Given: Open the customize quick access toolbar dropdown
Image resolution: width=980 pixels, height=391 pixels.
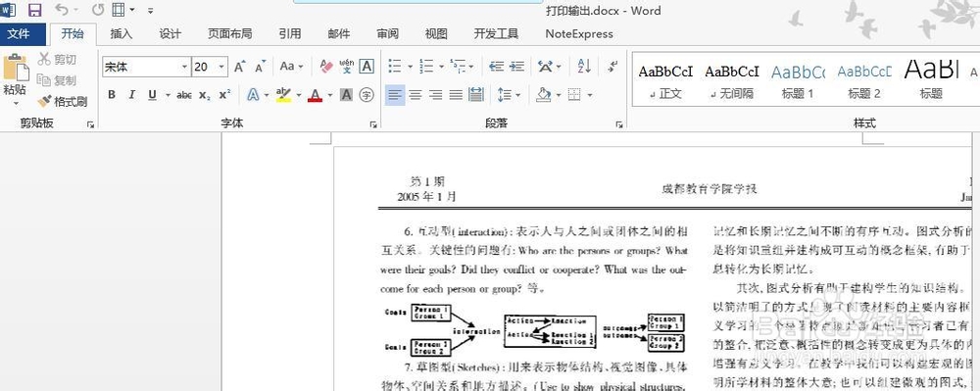Looking at the screenshot, I should click(151, 11).
